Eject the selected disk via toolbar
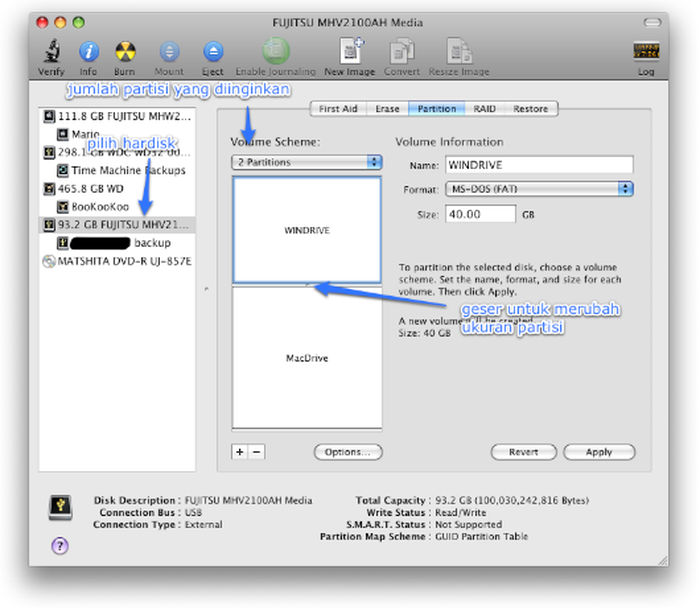700x615 pixels. (213, 52)
